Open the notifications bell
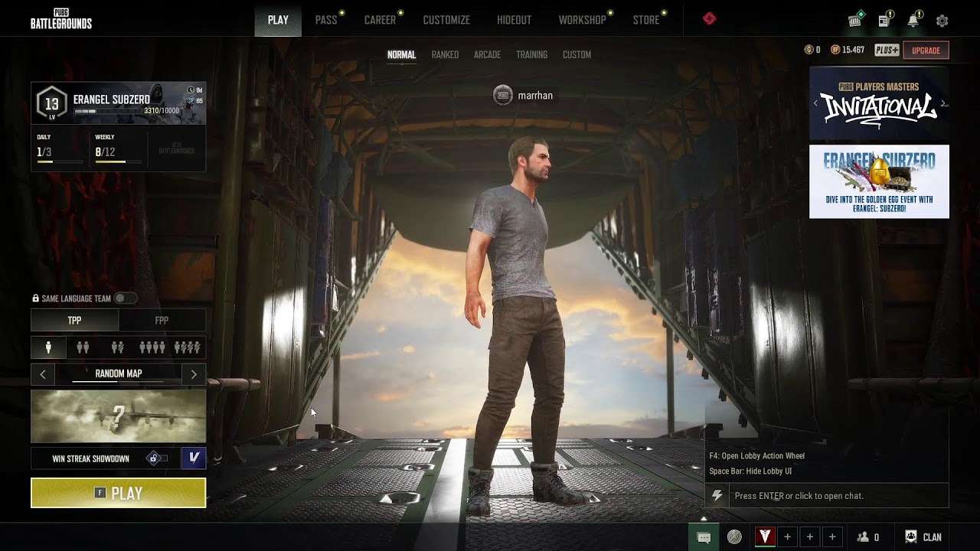 [x=913, y=20]
